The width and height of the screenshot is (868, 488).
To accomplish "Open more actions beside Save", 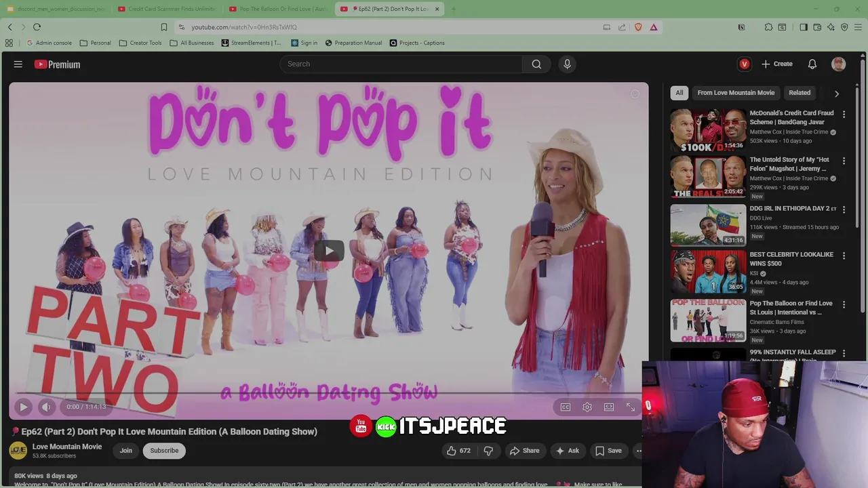I will [x=638, y=450].
